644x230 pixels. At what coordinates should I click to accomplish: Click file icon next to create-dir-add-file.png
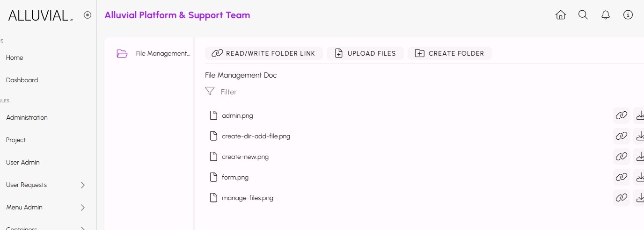click(213, 136)
